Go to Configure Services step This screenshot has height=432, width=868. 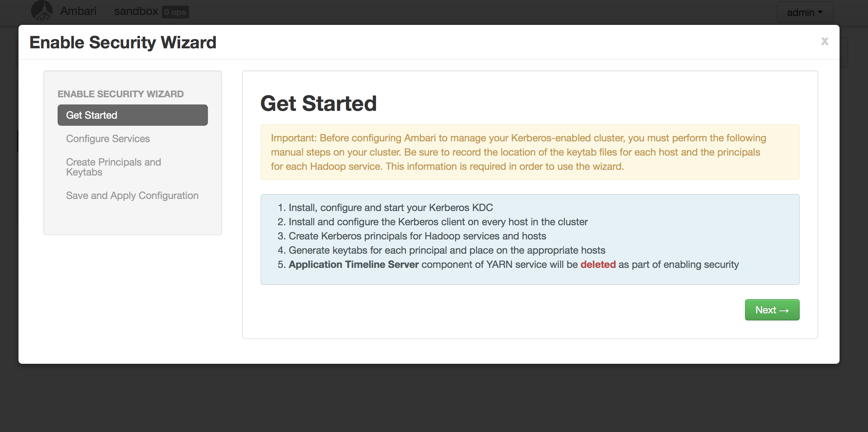coord(108,139)
